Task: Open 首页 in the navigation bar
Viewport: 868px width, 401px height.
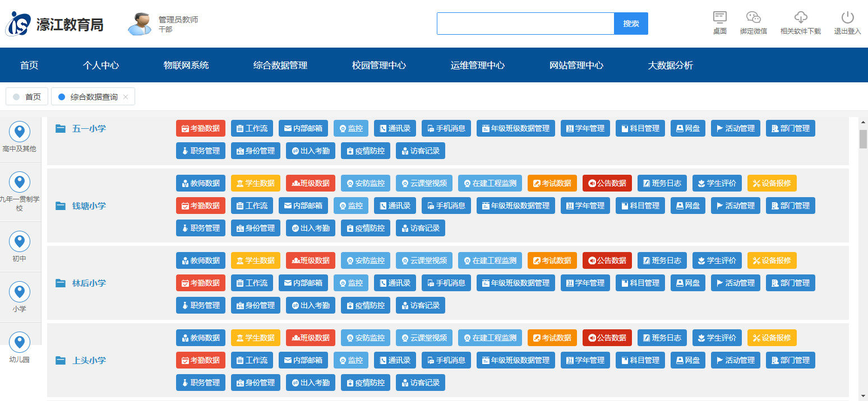Action: [29, 65]
